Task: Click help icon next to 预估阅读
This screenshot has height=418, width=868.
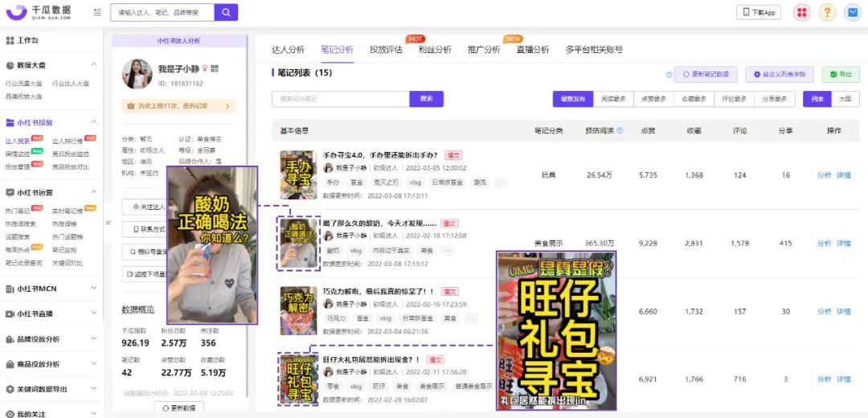Action: (620, 131)
